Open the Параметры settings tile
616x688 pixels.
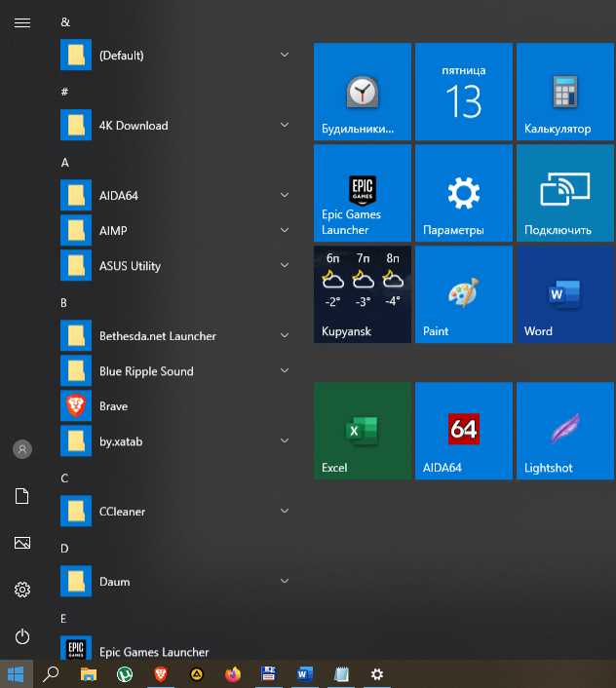coord(464,193)
